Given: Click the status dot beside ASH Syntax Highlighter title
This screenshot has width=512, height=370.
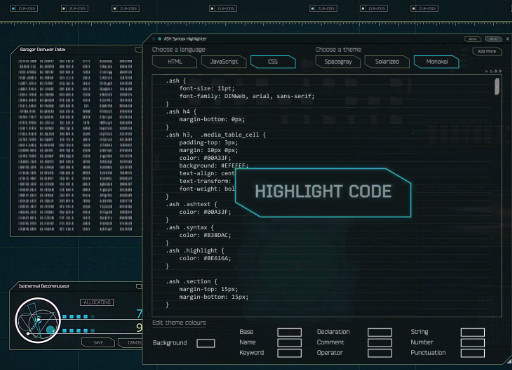Looking at the screenshot, I should pos(160,39).
